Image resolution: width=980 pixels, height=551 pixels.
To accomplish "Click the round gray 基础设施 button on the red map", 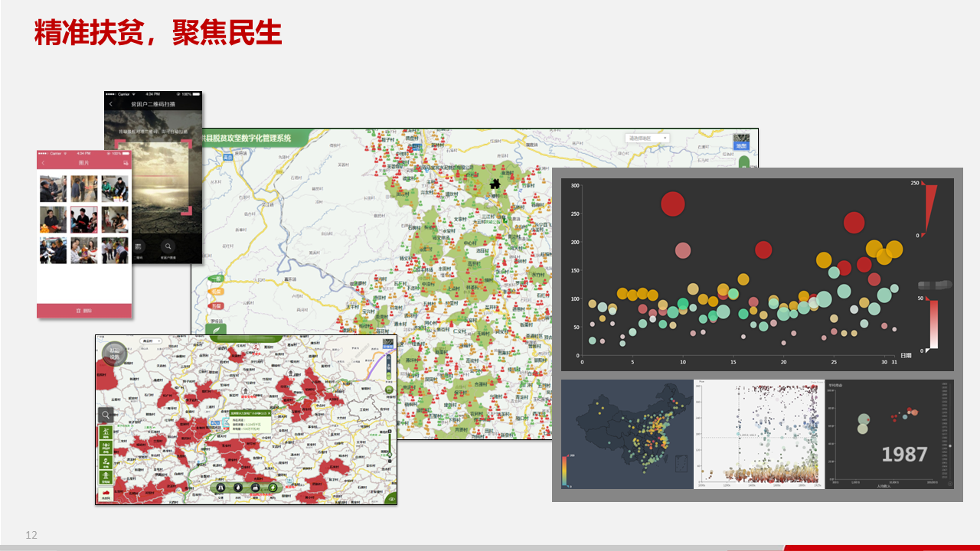I will tap(114, 354).
